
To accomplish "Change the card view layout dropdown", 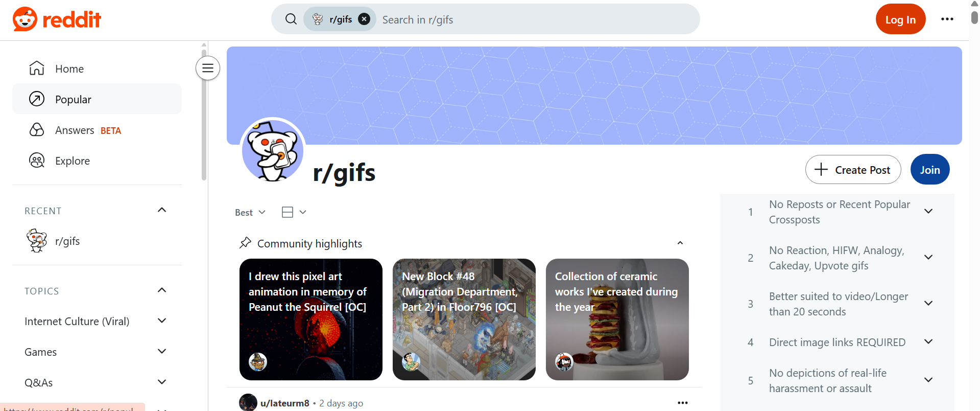I will point(294,212).
